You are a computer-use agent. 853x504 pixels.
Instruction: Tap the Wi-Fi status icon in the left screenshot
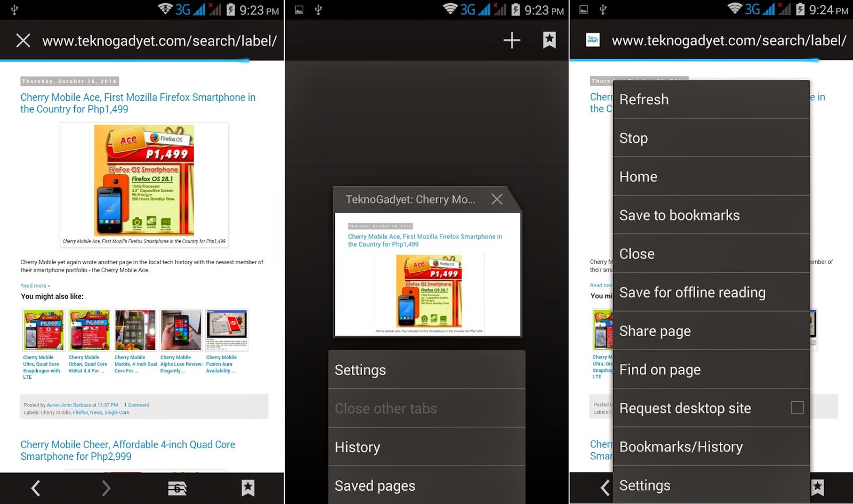(165, 9)
